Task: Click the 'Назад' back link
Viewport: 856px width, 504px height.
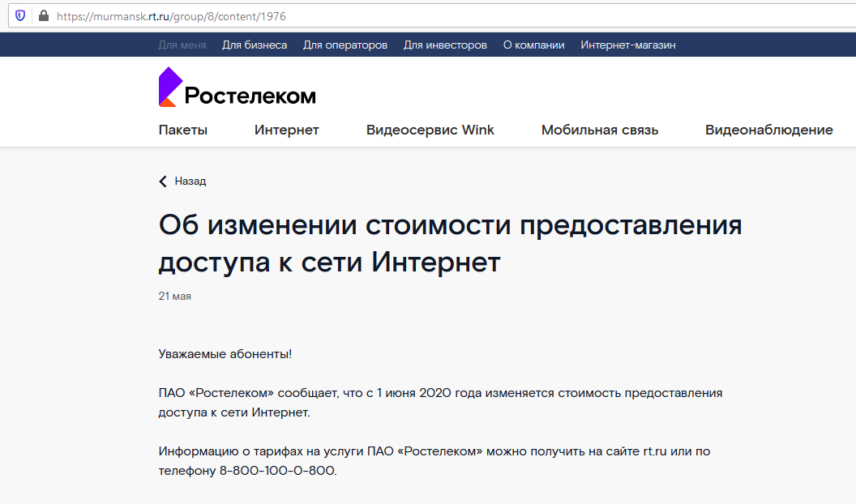Action: click(190, 181)
